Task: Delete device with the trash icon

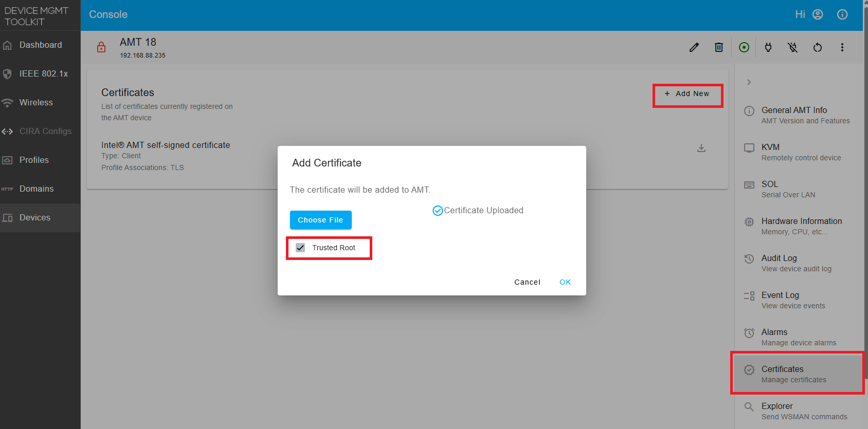Action: tap(719, 47)
